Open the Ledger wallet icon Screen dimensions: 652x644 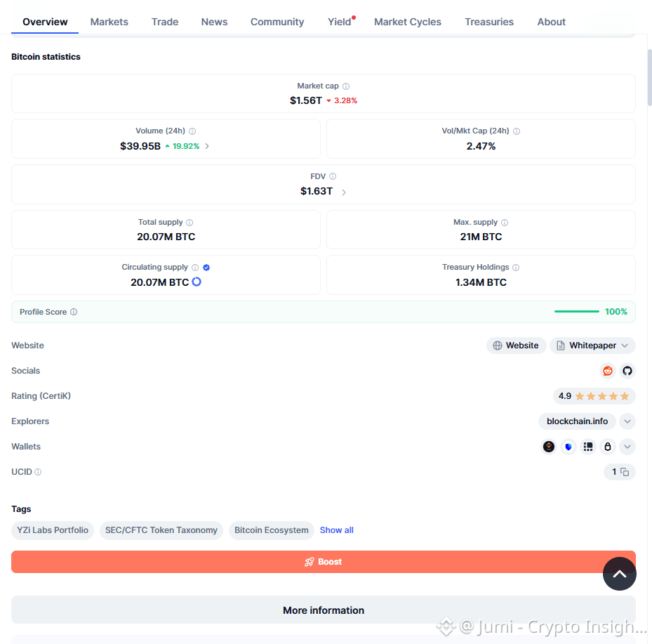point(588,447)
